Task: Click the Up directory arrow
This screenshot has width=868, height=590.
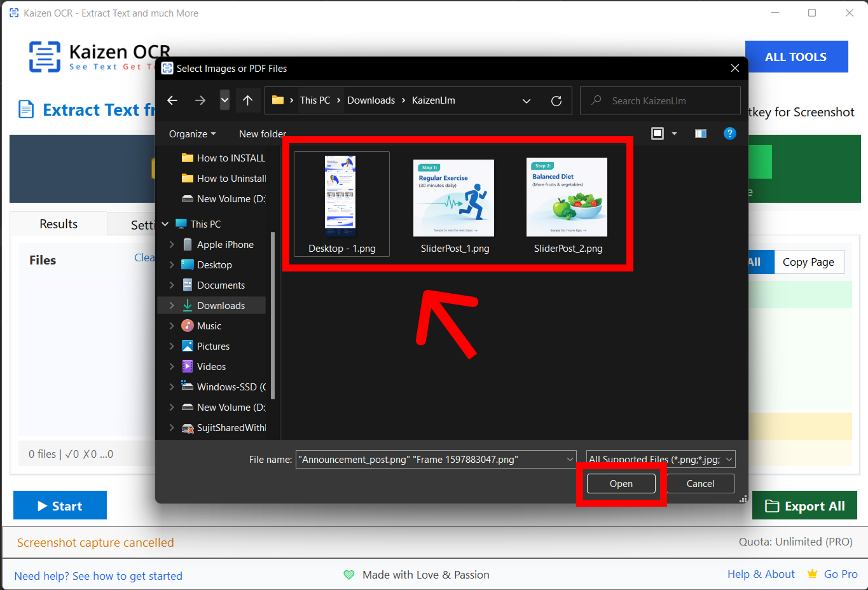Action: pos(247,100)
